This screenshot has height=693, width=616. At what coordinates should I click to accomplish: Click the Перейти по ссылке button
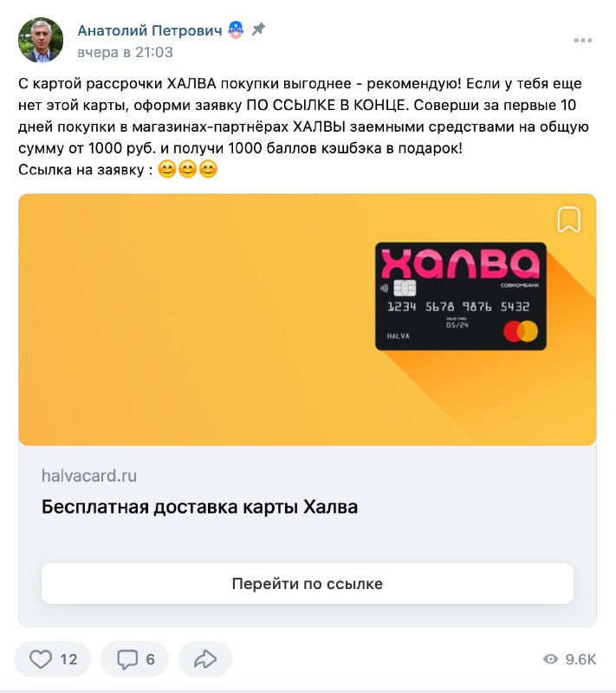coord(307,583)
